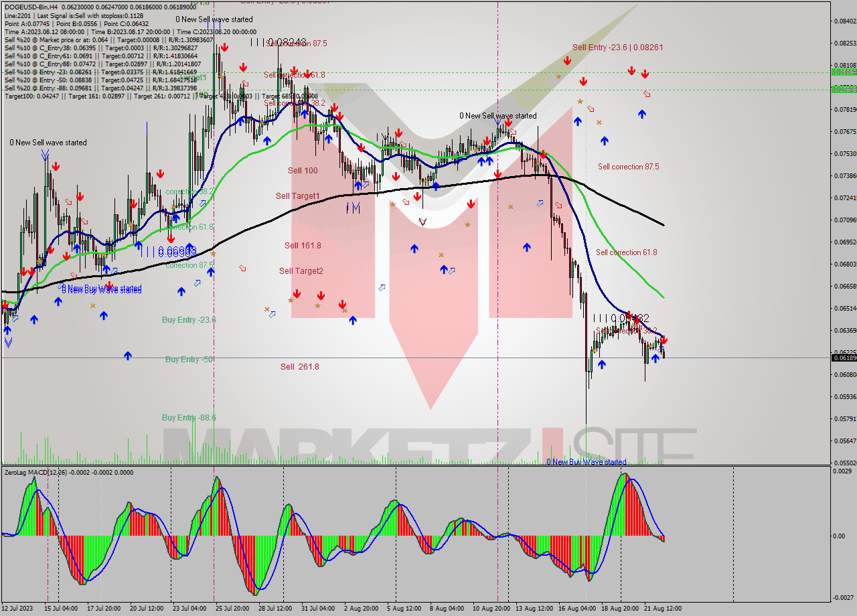Click the '| | | 0.06868' wave label
857x616 pixels.
click(x=168, y=250)
